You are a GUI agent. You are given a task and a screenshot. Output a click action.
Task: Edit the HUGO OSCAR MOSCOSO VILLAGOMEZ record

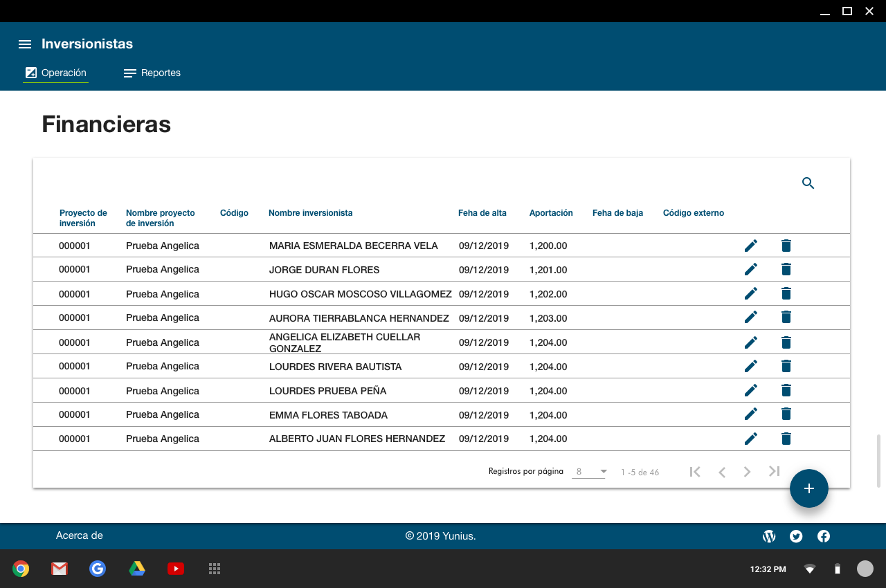click(x=751, y=294)
